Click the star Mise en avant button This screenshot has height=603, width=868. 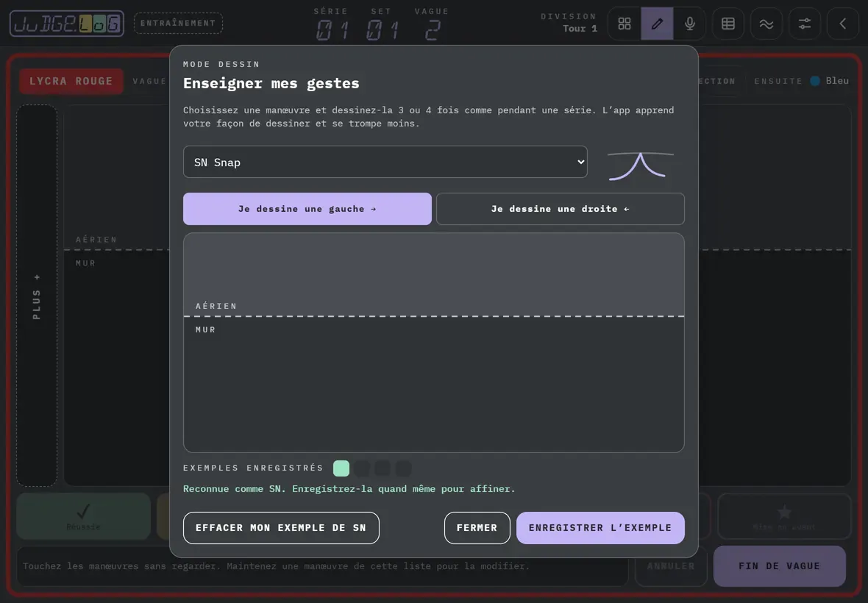pos(784,516)
